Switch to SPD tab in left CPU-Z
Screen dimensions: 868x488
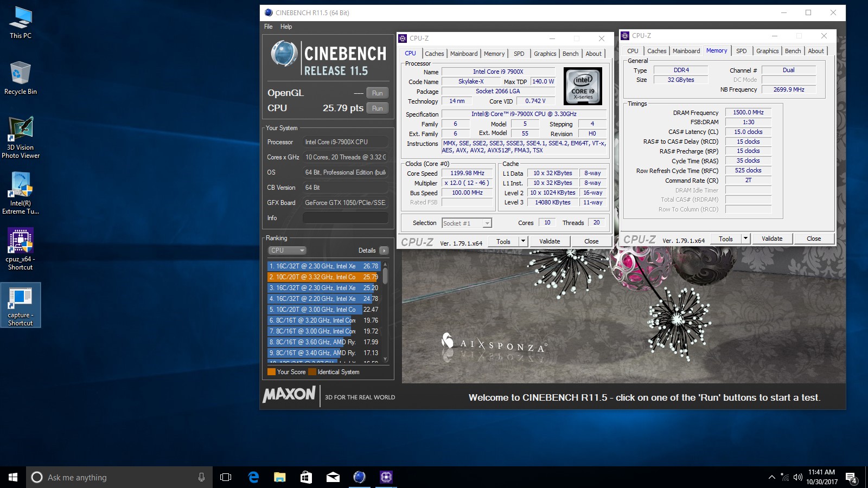[x=519, y=54]
